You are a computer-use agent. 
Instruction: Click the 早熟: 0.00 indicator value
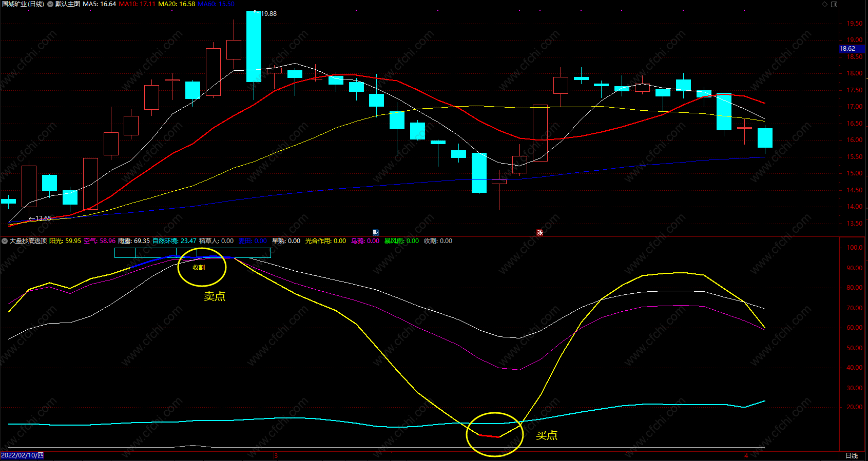(x=286, y=241)
